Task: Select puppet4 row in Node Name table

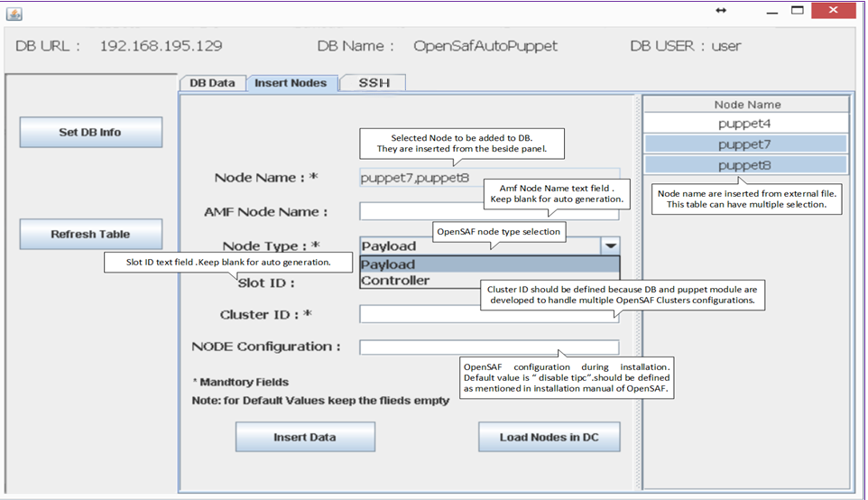Action: (x=745, y=124)
